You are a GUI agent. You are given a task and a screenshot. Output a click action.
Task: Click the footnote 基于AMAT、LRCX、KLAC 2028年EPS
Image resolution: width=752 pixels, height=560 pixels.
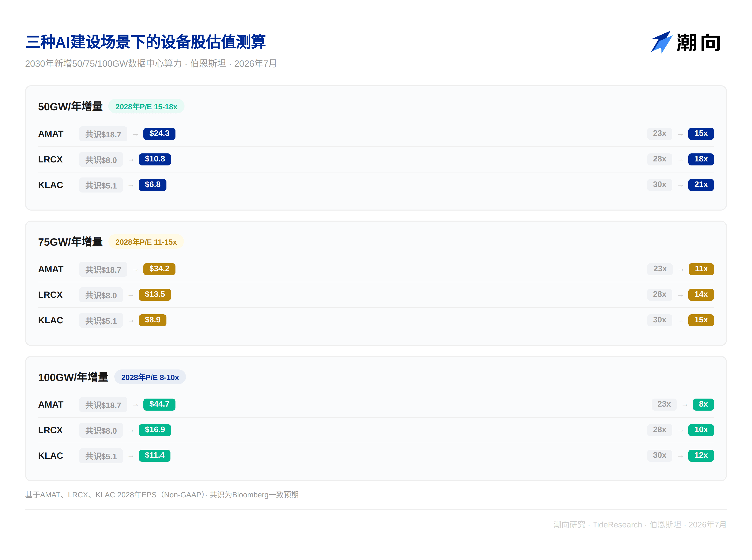162,495
